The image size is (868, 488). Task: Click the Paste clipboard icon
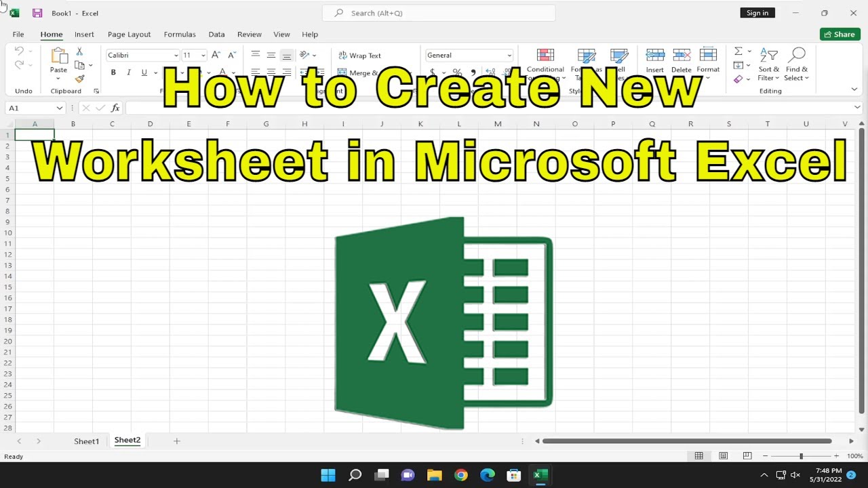[59, 56]
